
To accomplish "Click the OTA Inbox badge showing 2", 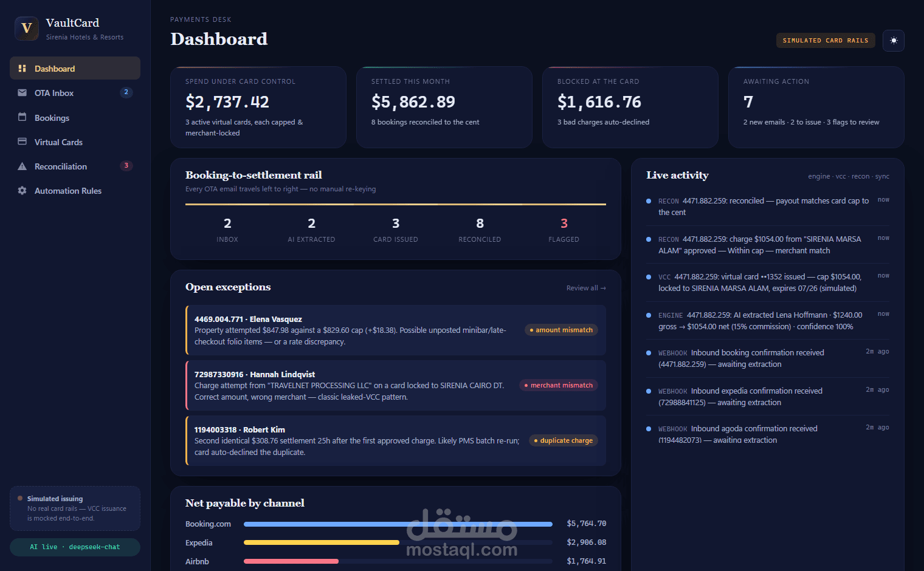I will coord(126,92).
